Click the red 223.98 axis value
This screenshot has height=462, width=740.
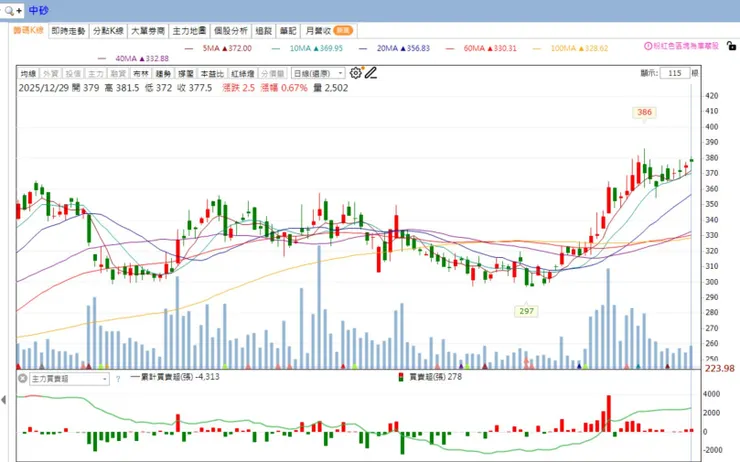[x=720, y=369]
